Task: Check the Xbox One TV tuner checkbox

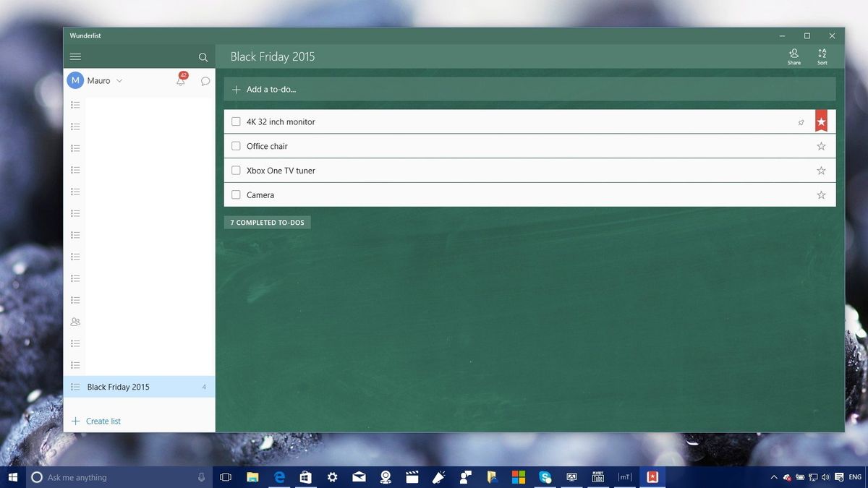Action: (236, 171)
